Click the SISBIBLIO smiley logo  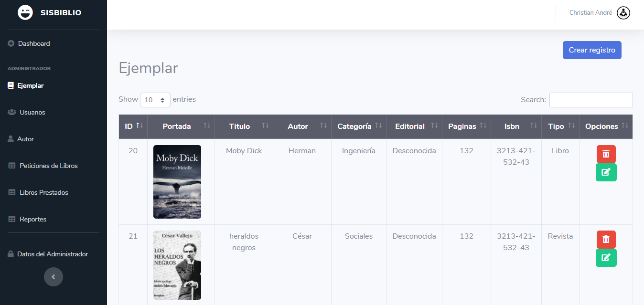click(x=25, y=12)
